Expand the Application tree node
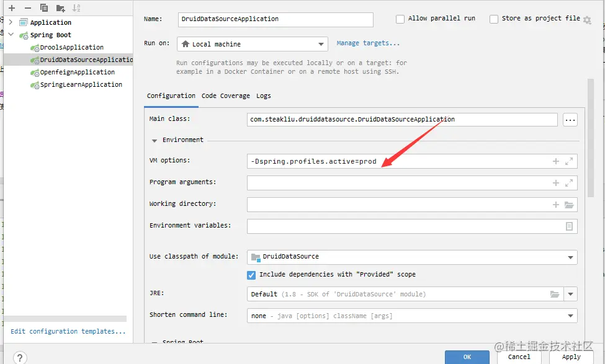605x364 pixels. [11, 22]
